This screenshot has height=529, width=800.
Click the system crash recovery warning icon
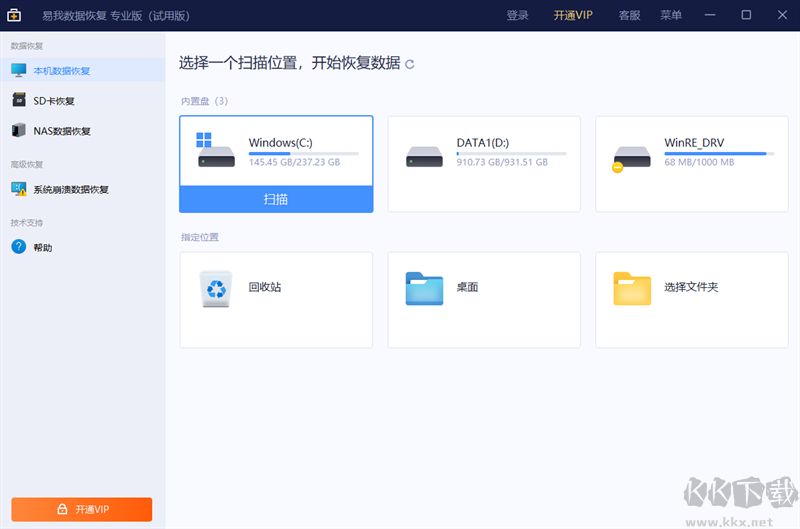pyautogui.click(x=19, y=189)
